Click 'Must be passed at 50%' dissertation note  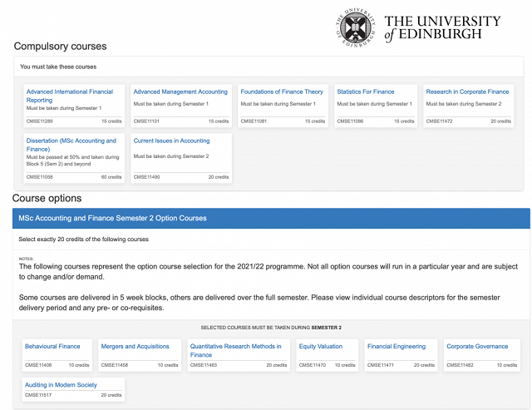click(x=73, y=161)
